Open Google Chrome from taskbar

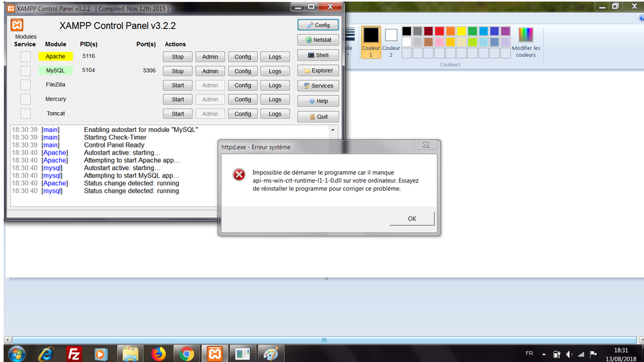pyautogui.click(x=187, y=354)
